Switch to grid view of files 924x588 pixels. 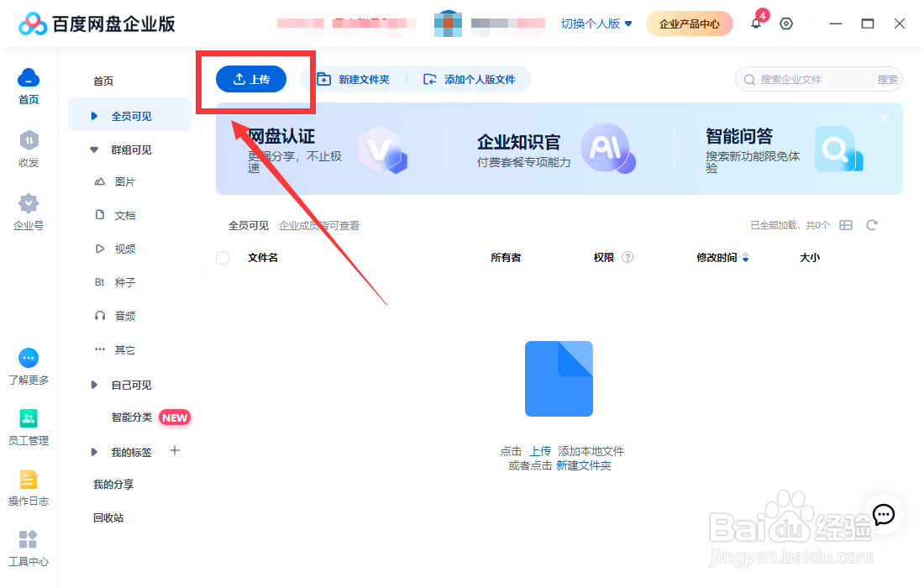pos(846,224)
